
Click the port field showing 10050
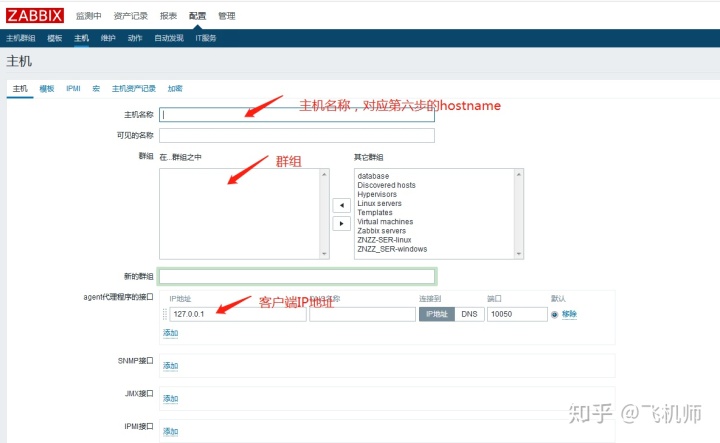point(517,314)
